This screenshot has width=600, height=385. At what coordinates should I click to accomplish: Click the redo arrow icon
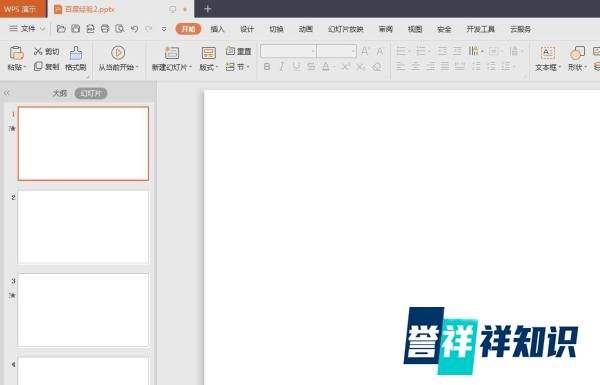(x=148, y=29)
